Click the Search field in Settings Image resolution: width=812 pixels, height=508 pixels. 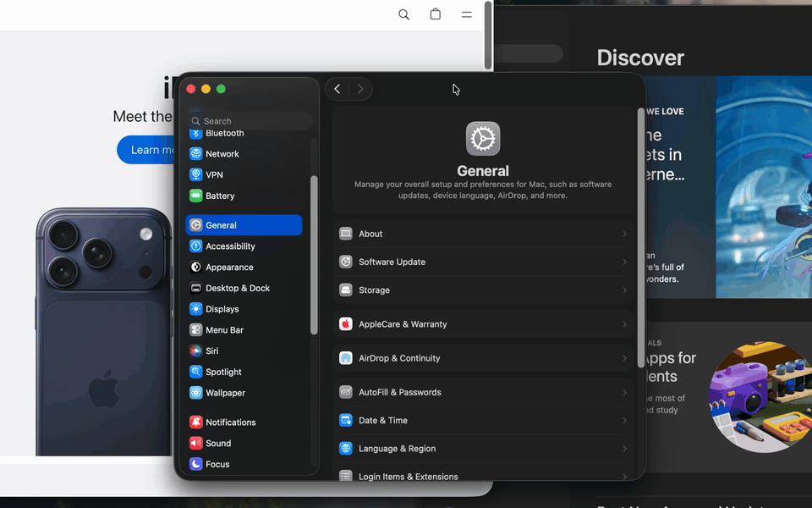(250, 121)
